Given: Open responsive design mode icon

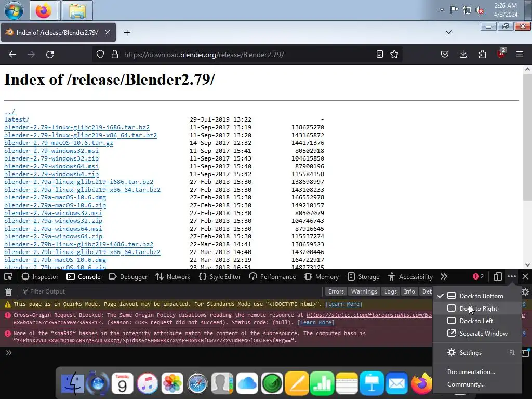Looking at the screenshot, I should coord(497,277).
